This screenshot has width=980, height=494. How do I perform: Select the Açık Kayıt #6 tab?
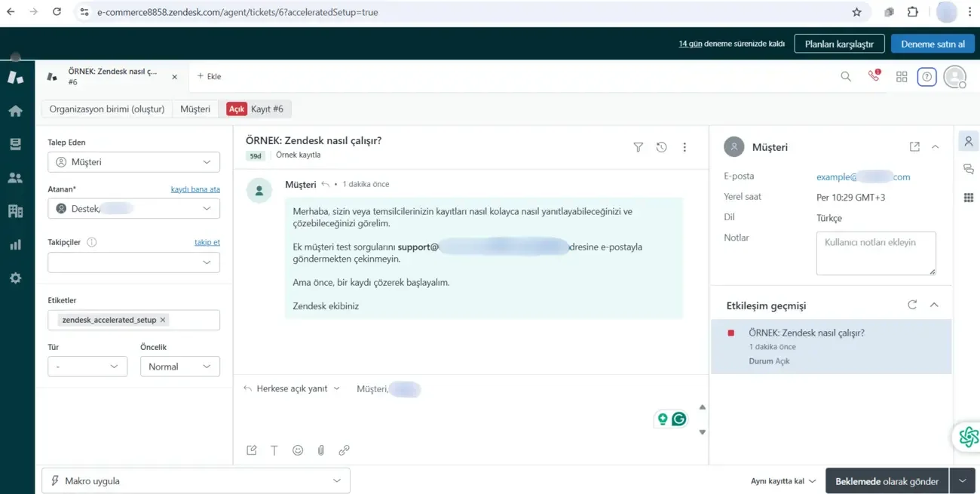256,109
